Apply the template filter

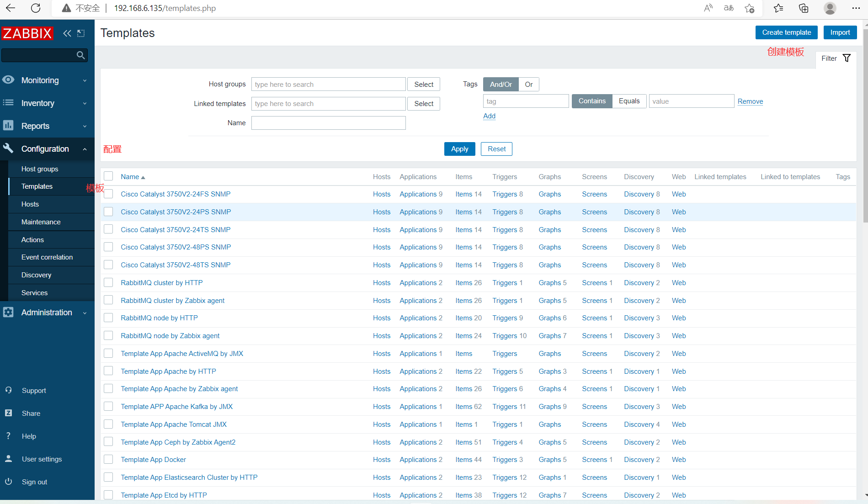coord(459,149)
